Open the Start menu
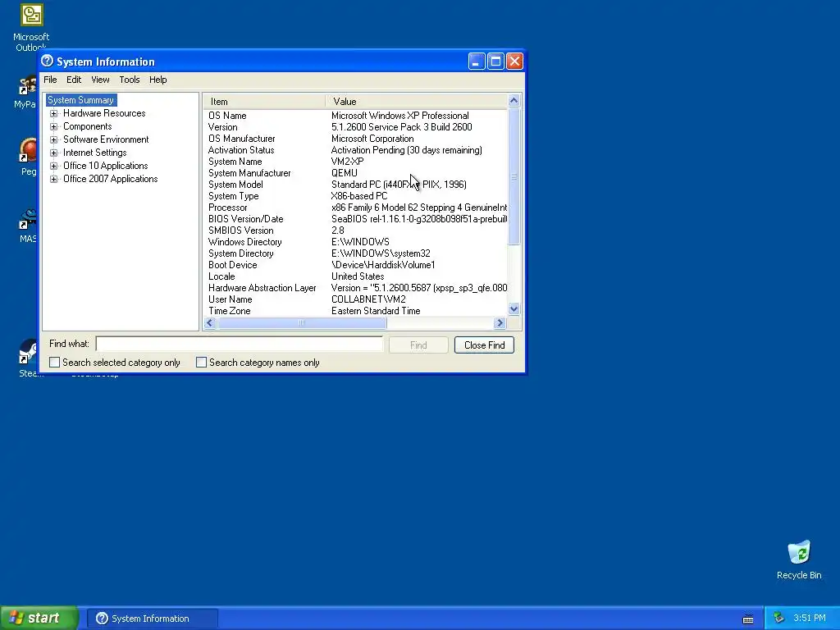The height and width of the screenshot is (630, 840). (39, 618)
